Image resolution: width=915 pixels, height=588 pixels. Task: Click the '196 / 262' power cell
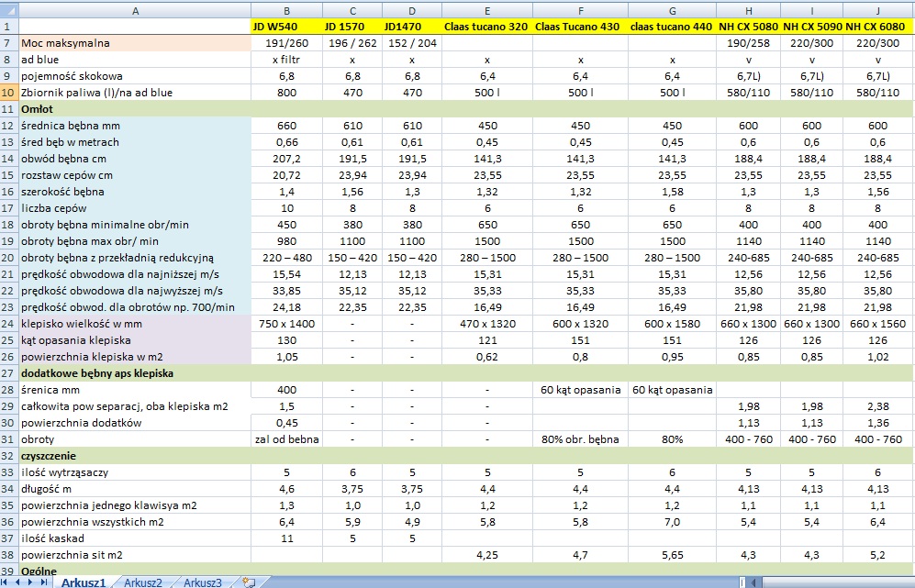(352, 43)
